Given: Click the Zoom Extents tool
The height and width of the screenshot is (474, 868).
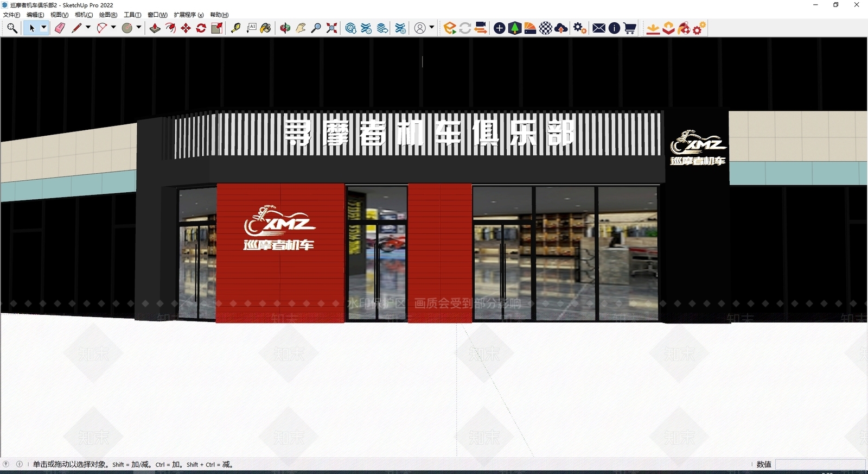Looking at the screenshot, I should tap(331, 28).
